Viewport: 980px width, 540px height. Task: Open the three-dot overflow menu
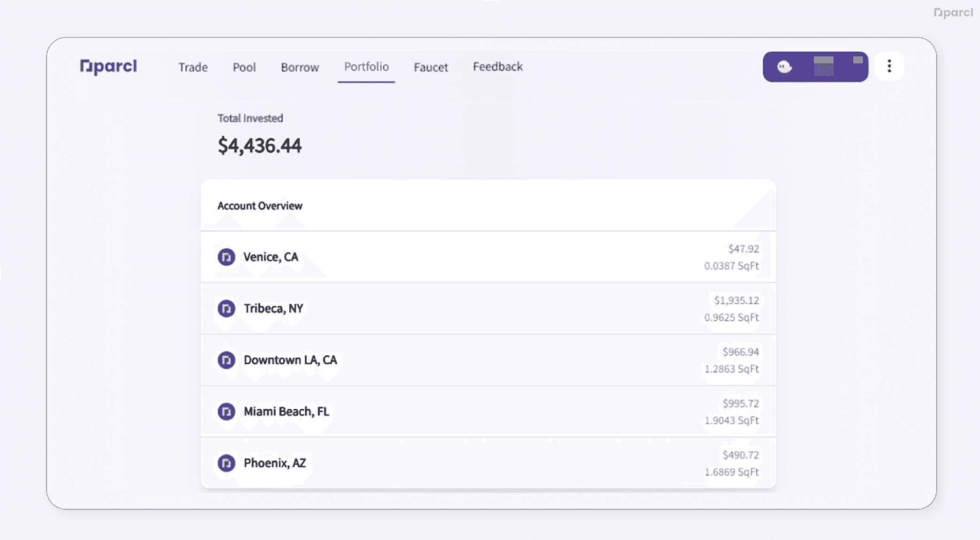888,66
